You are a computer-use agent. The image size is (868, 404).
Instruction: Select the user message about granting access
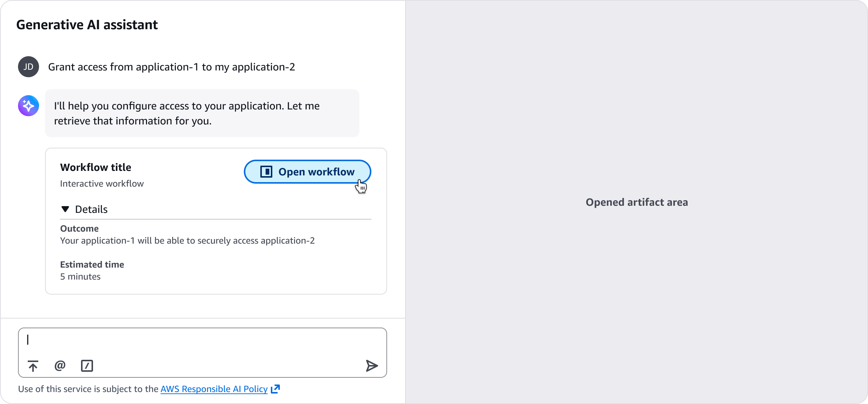(x=171, y=67)
